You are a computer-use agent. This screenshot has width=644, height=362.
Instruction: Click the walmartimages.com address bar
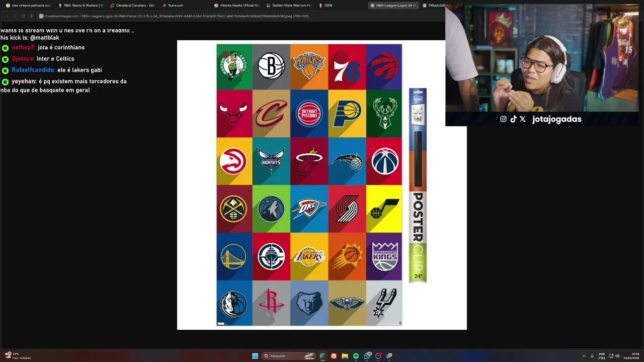tap(176, 16)
